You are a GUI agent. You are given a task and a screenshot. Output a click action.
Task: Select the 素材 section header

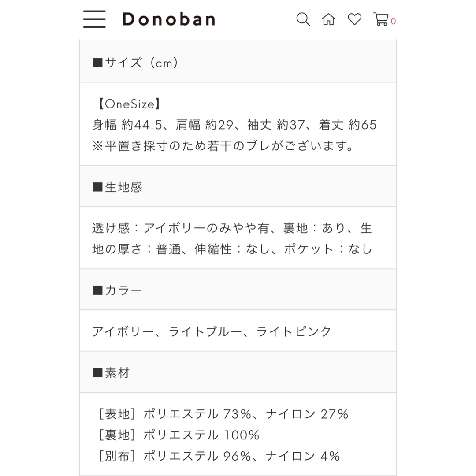coord(238,372)
